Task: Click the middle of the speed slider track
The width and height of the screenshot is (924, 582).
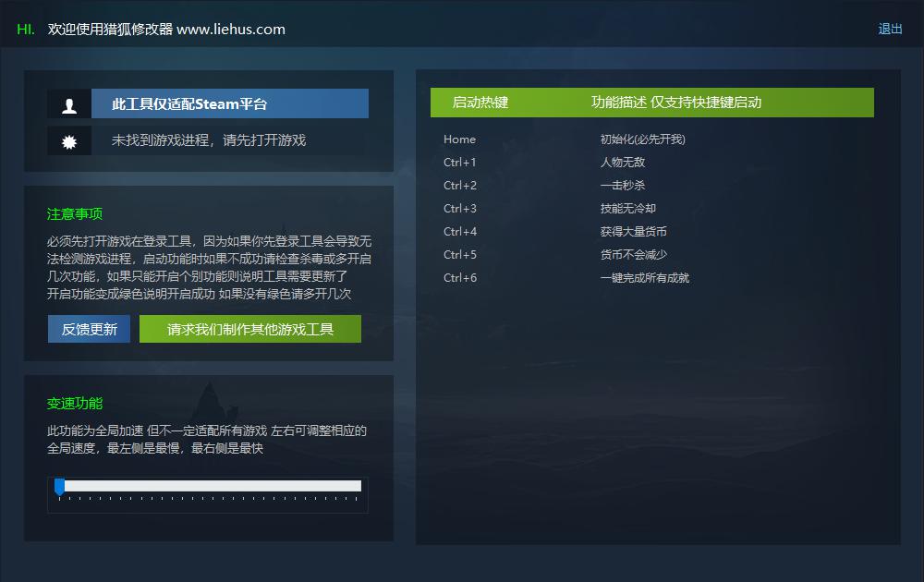Action: [x=208, y=486]
